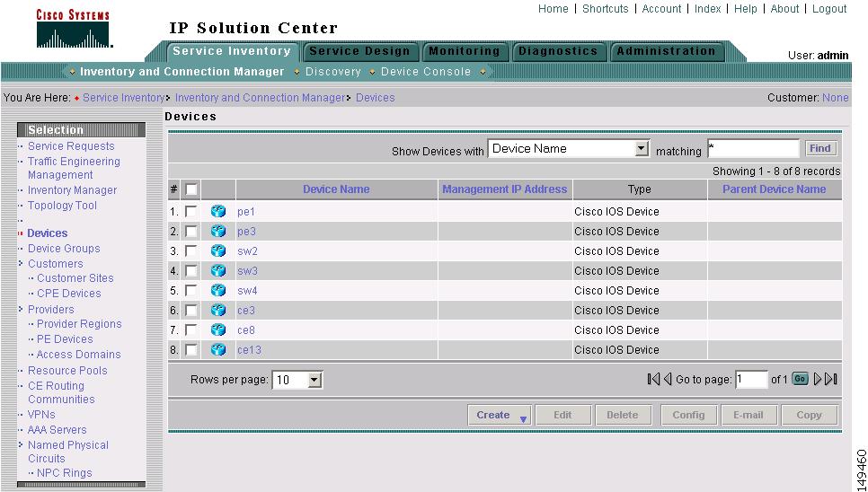Screen dimensions: 868x492
Task: Click the device icon for ce8
Action: 218,330
